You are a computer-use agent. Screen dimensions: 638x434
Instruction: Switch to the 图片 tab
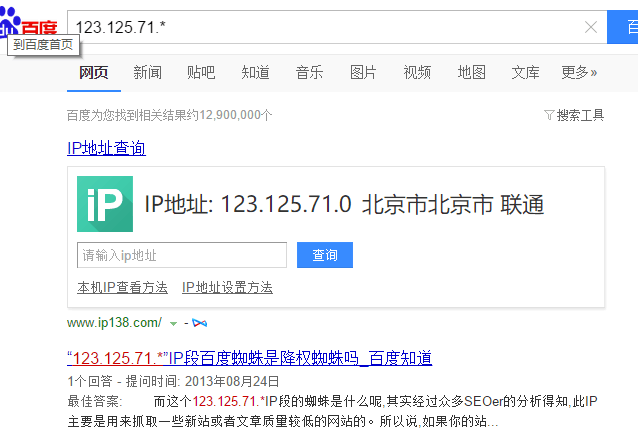point(363,73)
